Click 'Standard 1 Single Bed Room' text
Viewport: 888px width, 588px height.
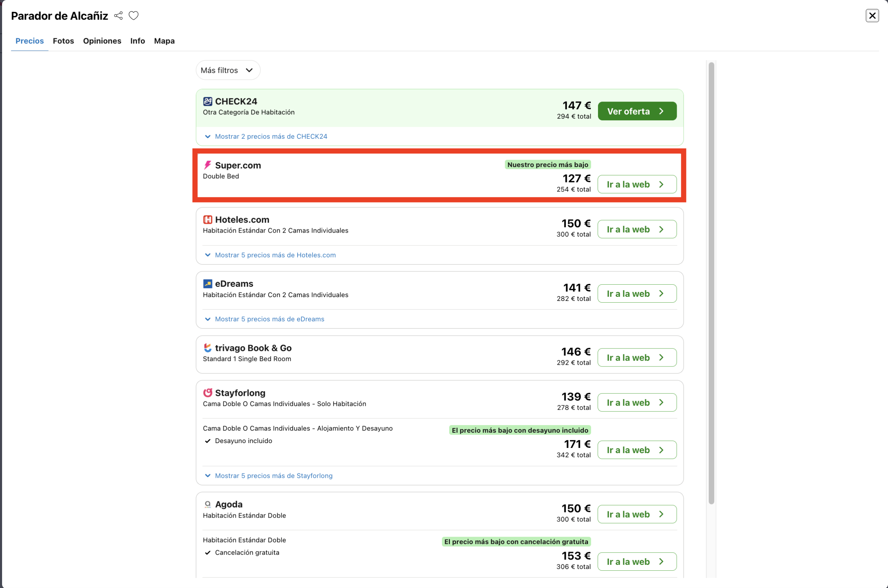tap(247, 359)
